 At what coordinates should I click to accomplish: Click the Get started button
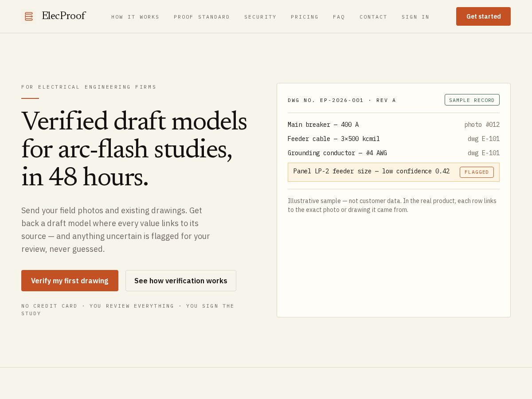pos(483,16)
